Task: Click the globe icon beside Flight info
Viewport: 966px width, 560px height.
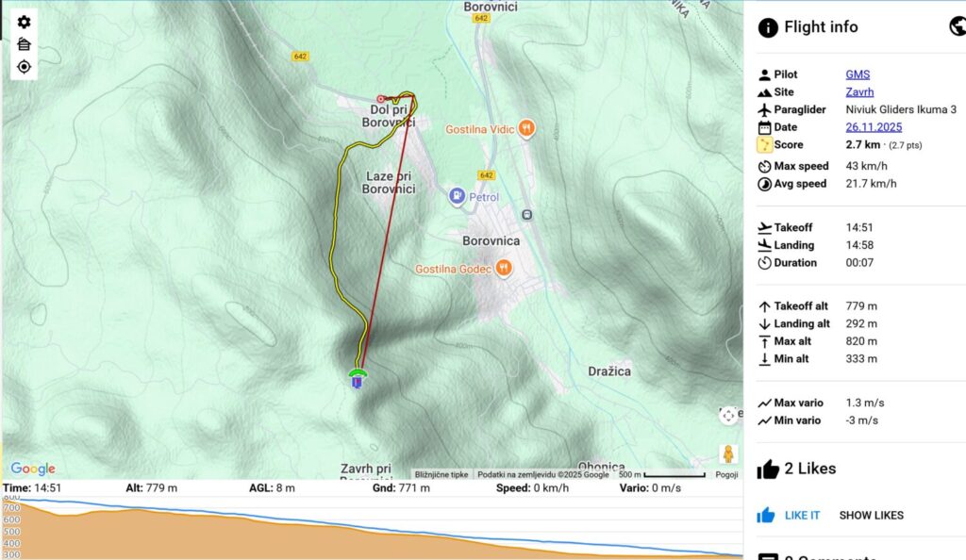Action: 957,26
